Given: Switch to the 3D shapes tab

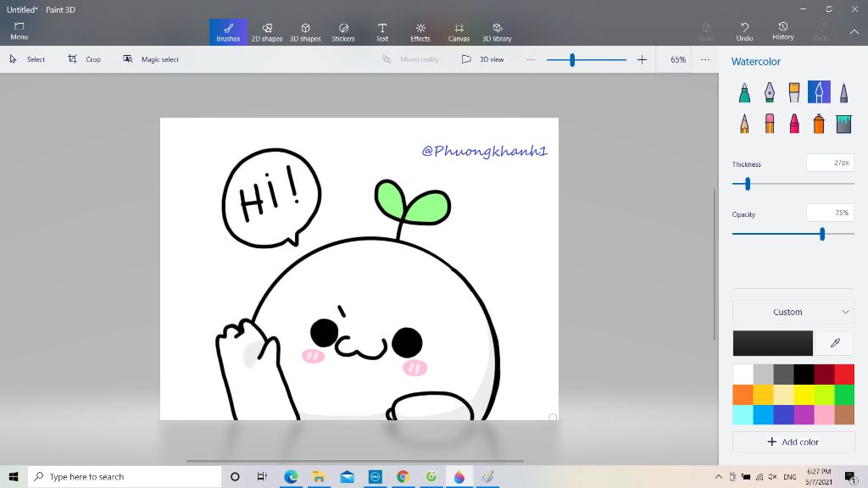Looking at the screenshot, I should tap(305, 31).
